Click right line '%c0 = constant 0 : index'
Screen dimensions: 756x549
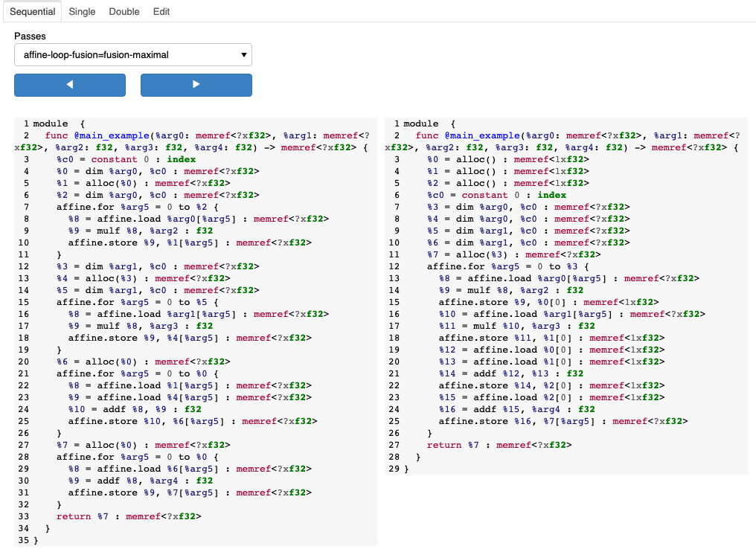496,195
